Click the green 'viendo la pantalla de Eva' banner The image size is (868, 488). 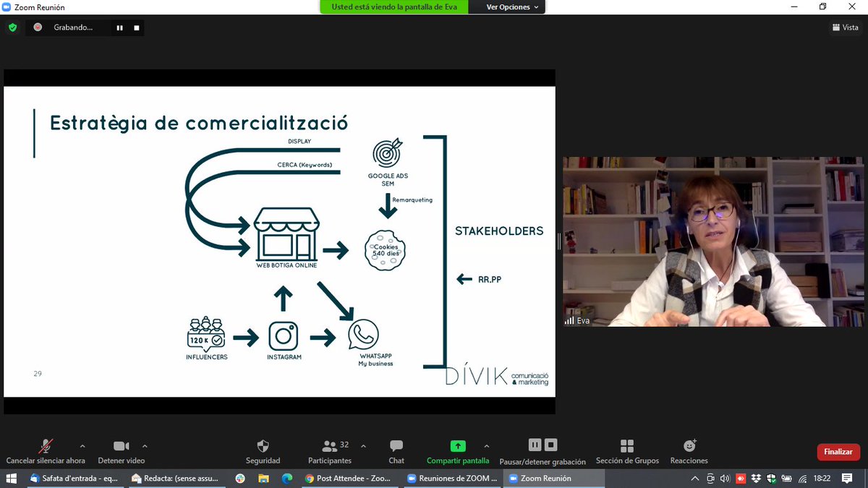tap(394, 7)
